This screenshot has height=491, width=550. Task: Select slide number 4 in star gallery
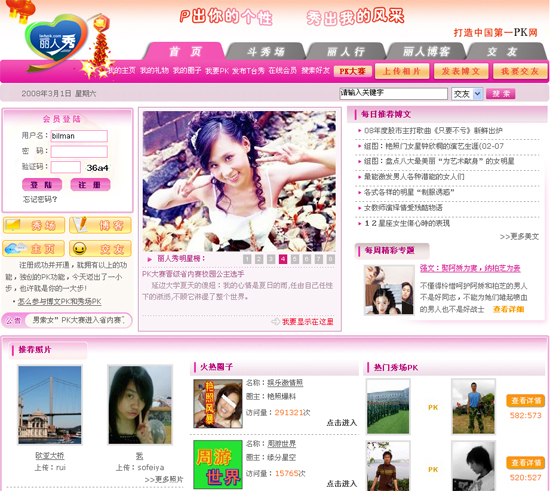click(283, 259)
